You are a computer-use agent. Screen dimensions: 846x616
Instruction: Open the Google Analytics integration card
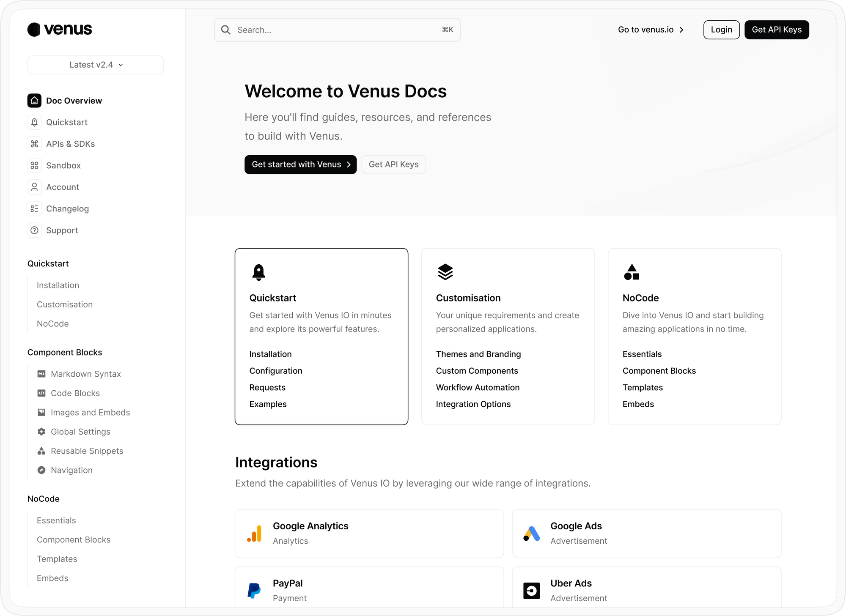tap(369, 533)
